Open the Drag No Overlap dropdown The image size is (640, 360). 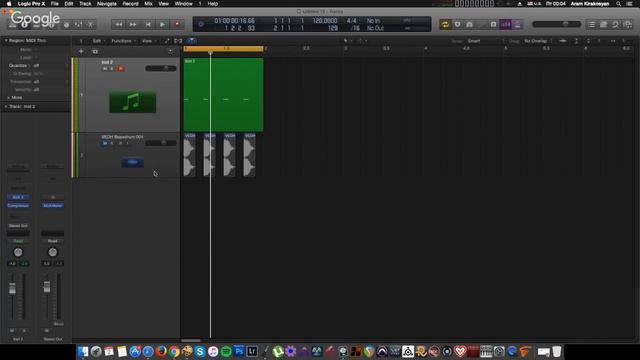[537, 41]
